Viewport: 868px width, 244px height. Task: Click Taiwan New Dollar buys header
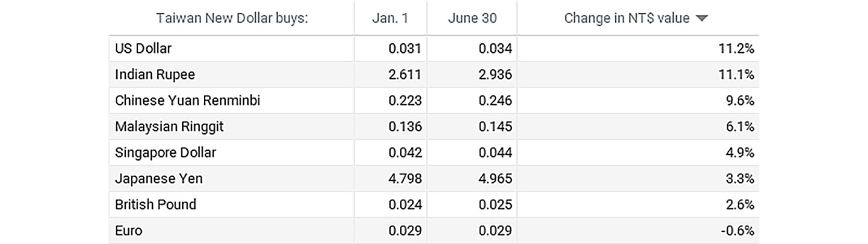232,18
